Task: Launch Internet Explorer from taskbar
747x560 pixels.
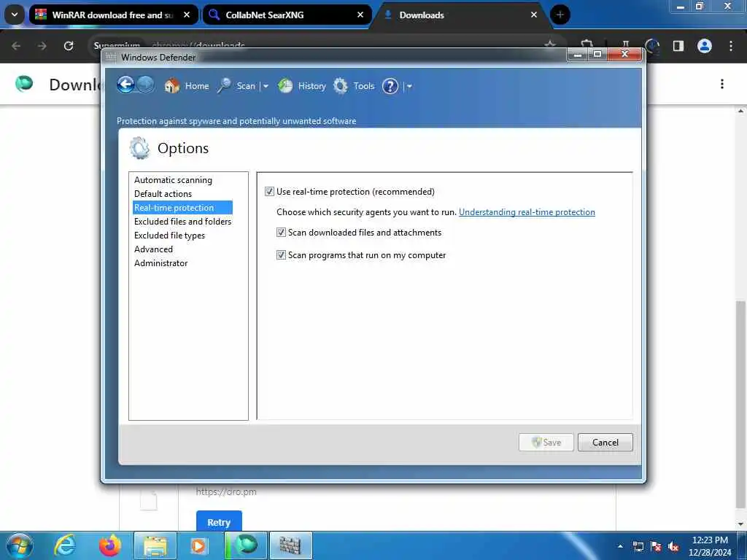Action: [64, 545]
